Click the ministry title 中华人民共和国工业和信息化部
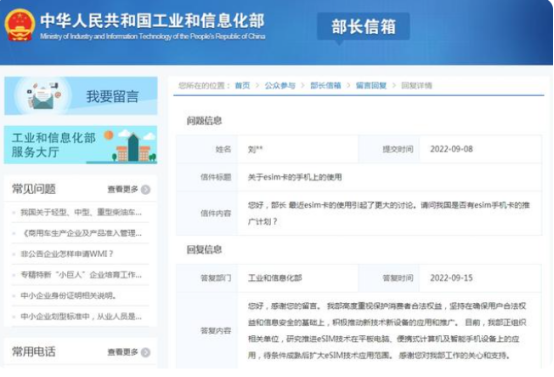 click(x=152, y=20)
